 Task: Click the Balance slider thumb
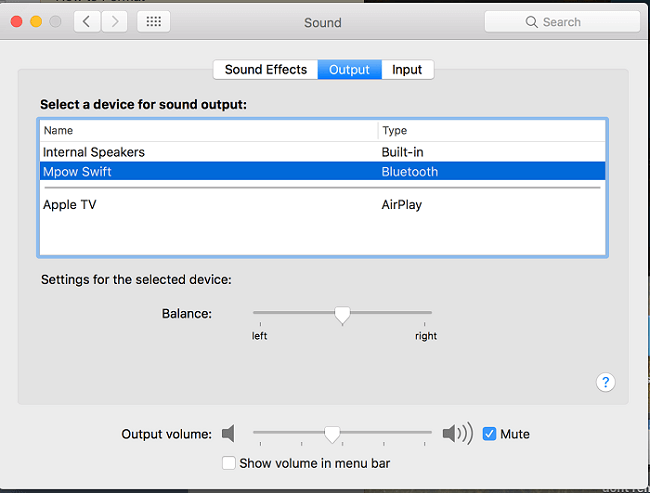(342, 316)
